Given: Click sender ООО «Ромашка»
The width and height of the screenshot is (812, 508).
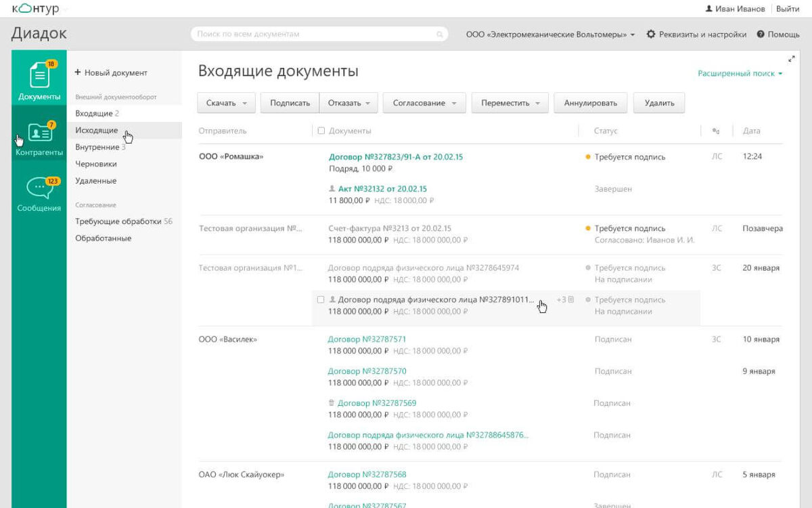Looking at the screenshot, I should tap(231, 157).
